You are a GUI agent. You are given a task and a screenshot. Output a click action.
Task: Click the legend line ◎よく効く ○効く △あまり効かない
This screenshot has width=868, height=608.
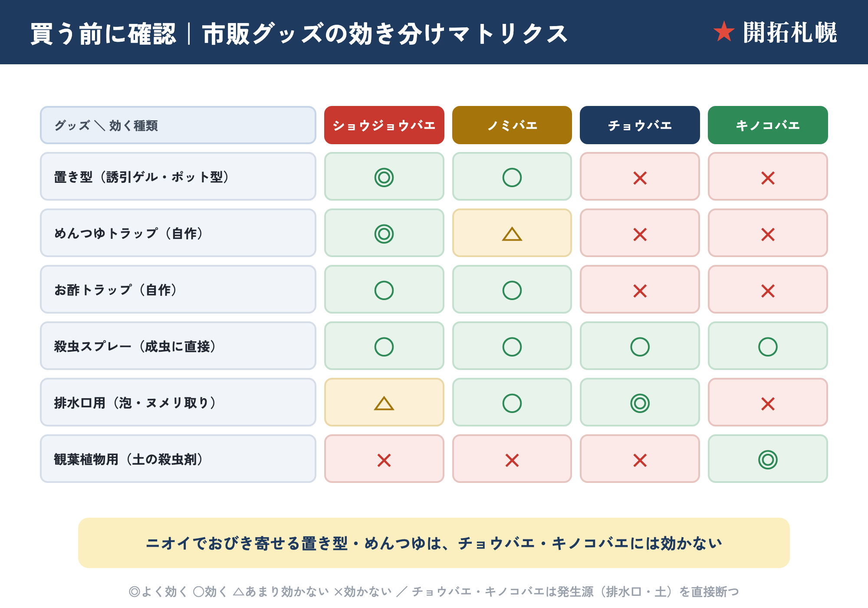click(434, 591)
